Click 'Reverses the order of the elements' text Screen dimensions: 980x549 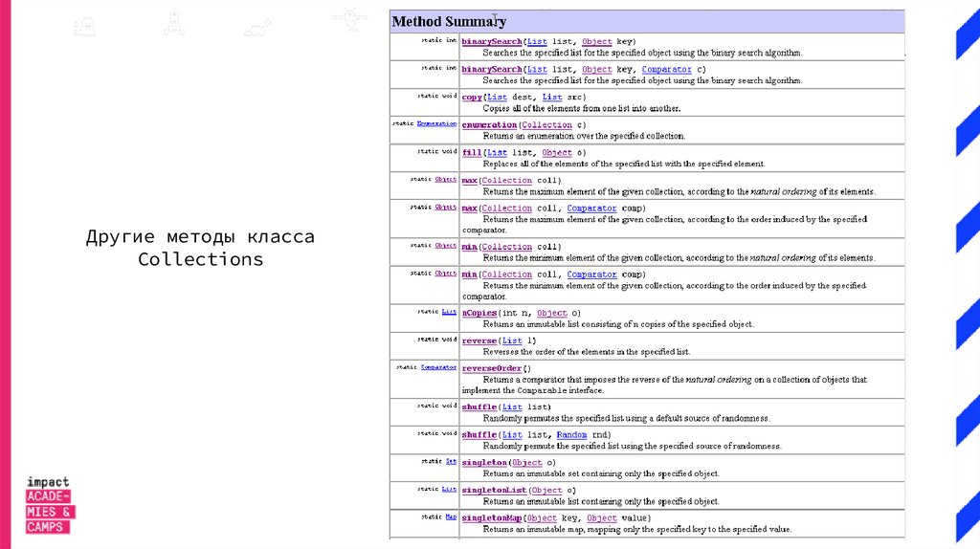click(x=587, y=352)
